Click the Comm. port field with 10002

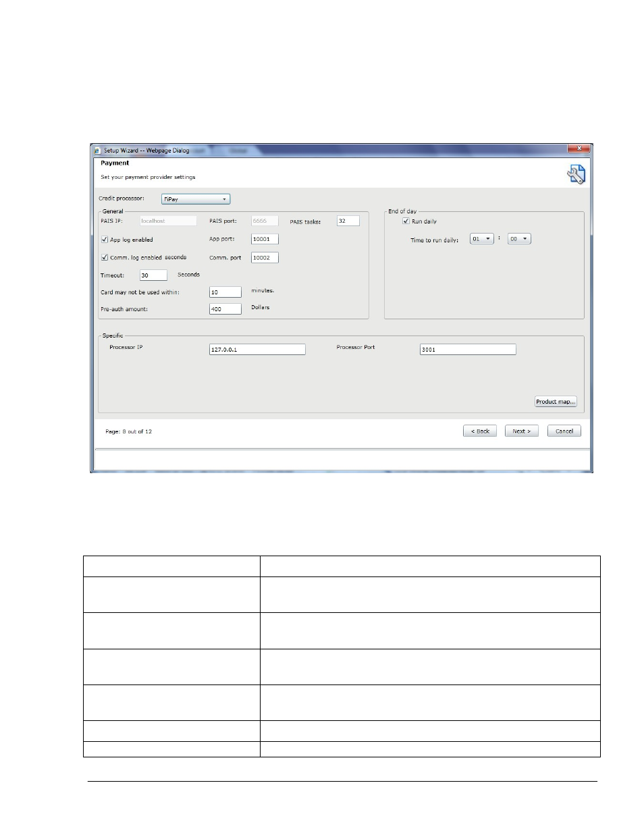(x=265, y=258)
